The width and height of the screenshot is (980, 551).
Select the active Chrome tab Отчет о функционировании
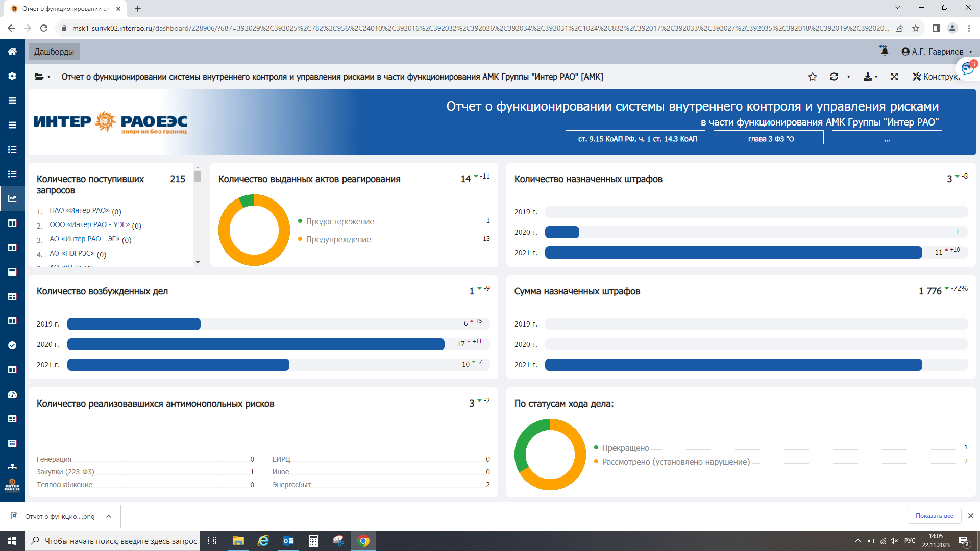point(66,9)
